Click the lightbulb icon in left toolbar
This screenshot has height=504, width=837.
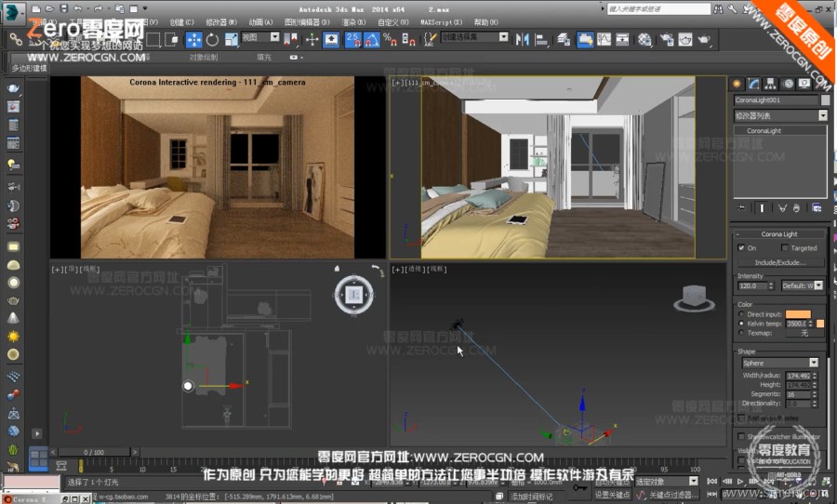13,165
